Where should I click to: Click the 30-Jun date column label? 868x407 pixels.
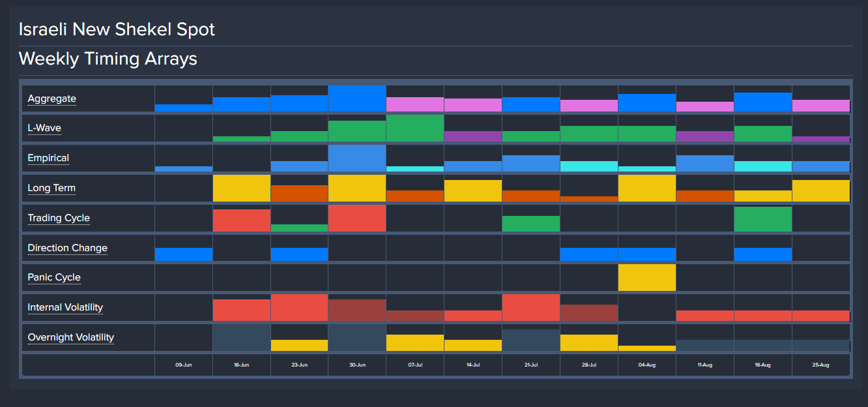357,365
